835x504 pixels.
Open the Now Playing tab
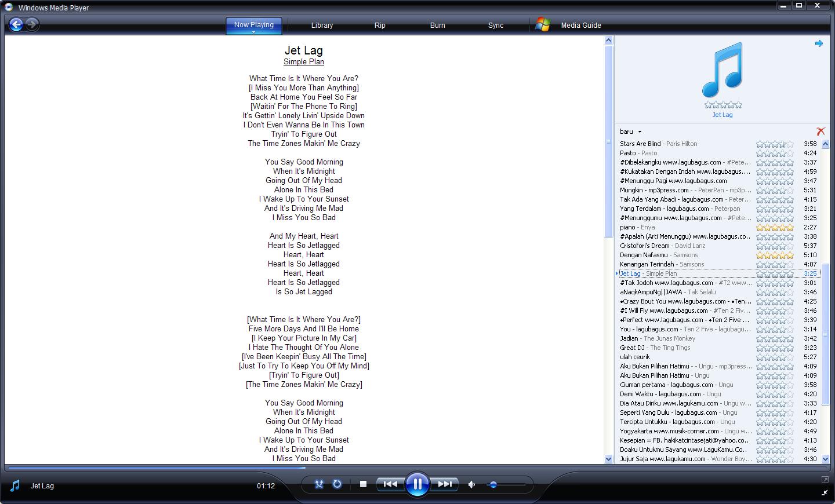click(253, 25)
